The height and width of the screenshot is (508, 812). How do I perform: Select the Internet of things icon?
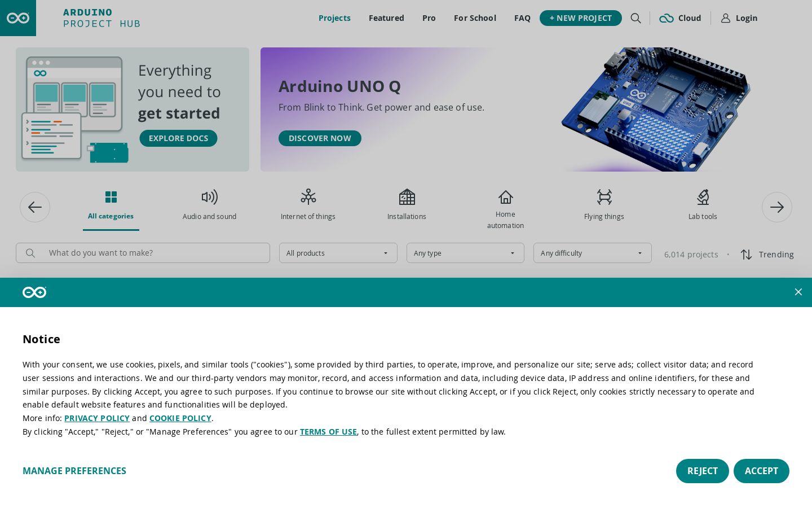click(308, 197)
